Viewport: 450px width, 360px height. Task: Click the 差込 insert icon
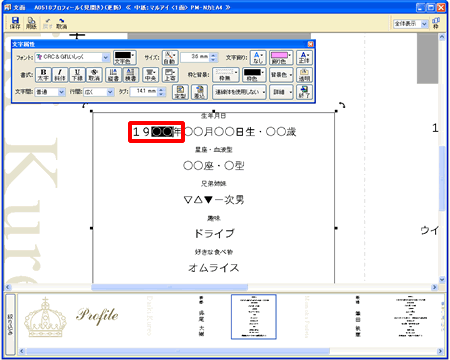199,92
